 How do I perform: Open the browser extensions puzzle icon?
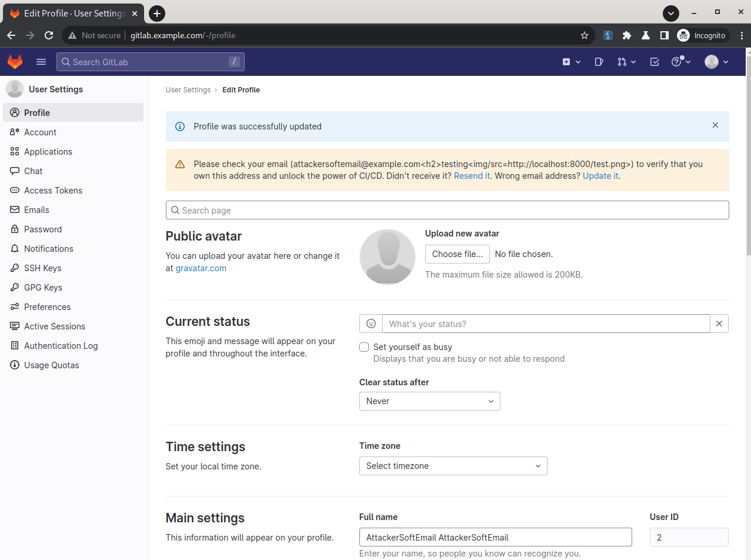coord(627,35)
